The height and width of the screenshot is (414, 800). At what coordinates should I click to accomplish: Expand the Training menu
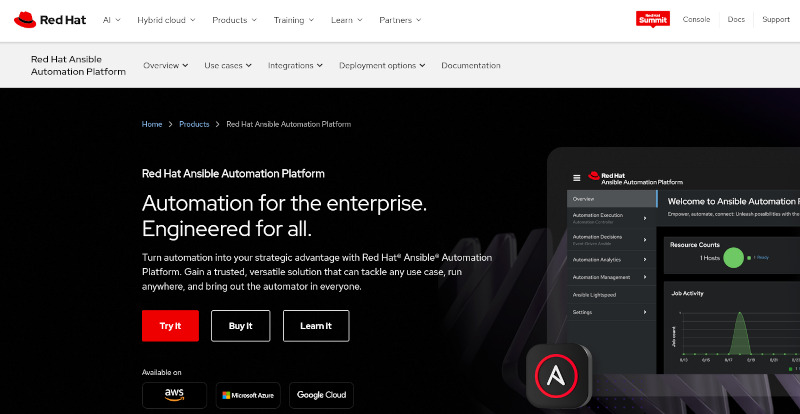[x=293, y=20]
